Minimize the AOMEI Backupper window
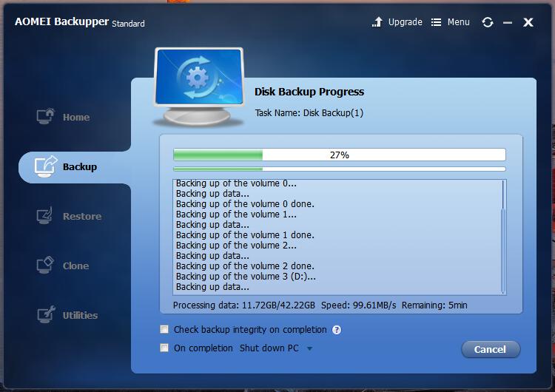Screen dimensions: 555x392 (508, 23)
